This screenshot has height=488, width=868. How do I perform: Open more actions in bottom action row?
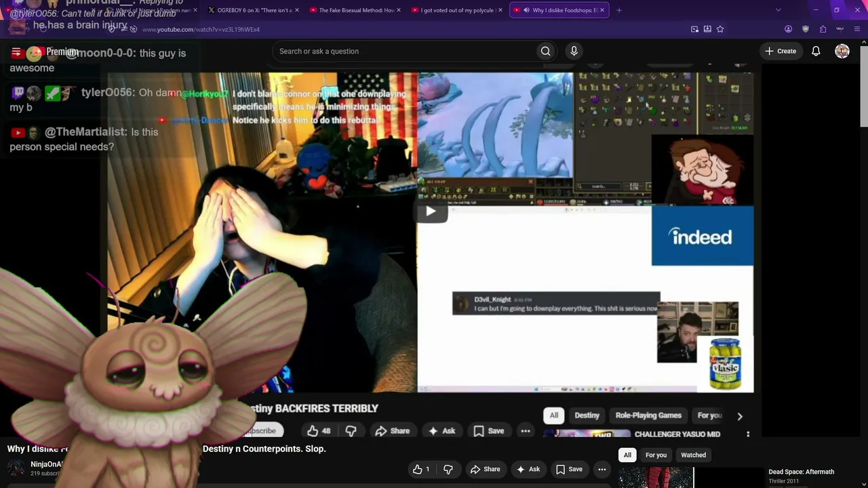(x=602, y=469)
